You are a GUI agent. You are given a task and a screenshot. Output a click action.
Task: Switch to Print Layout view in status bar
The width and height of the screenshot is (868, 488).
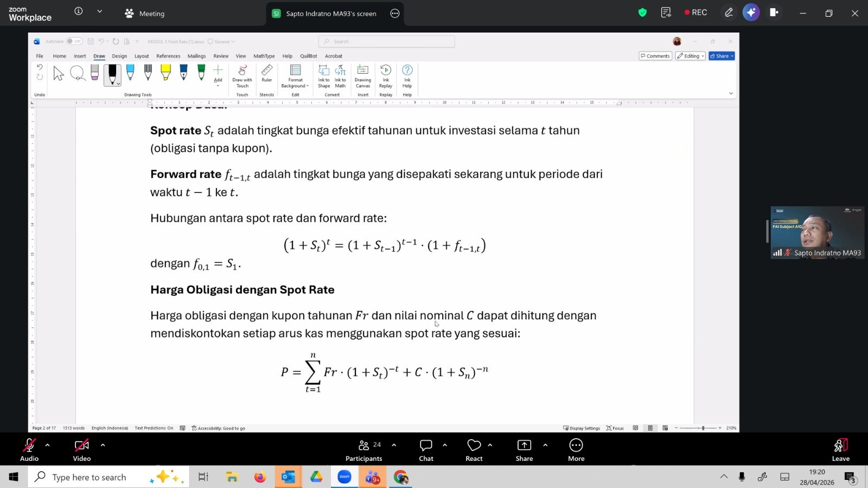[650, 428]
